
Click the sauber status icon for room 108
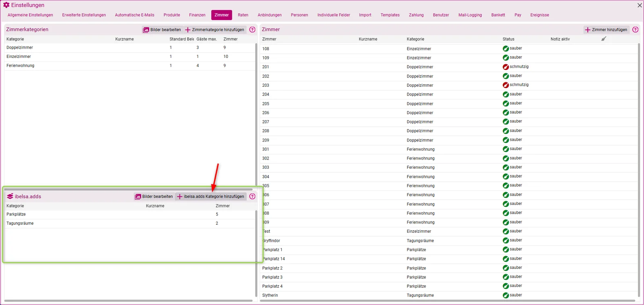pyautogui.click(x=506, y=49)
